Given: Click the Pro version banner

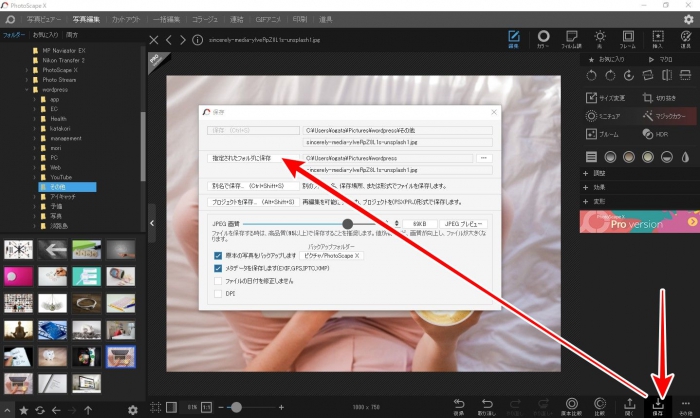Looking at the screenshot, I should pos(639,222).
